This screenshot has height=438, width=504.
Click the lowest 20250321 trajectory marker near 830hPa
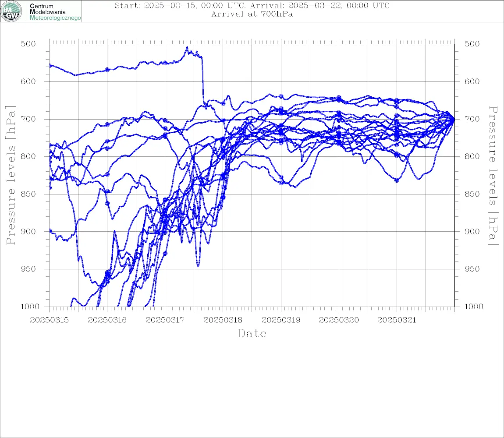397,180
